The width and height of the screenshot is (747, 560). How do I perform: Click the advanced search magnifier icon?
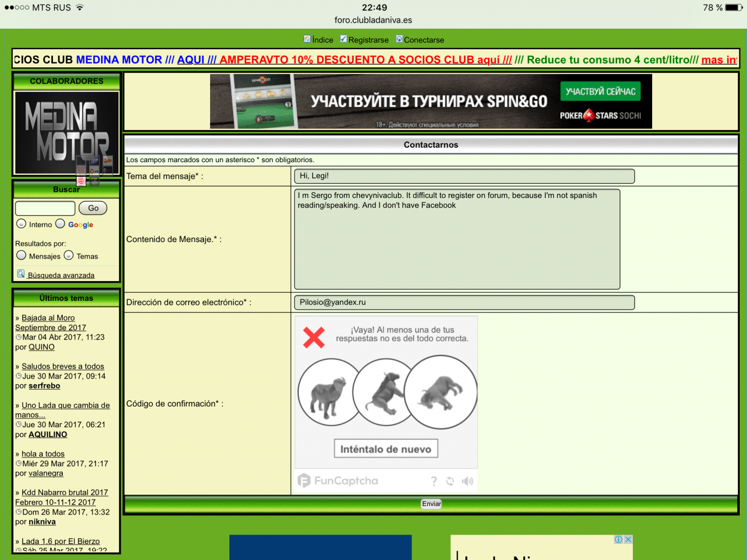pos(21,274)
